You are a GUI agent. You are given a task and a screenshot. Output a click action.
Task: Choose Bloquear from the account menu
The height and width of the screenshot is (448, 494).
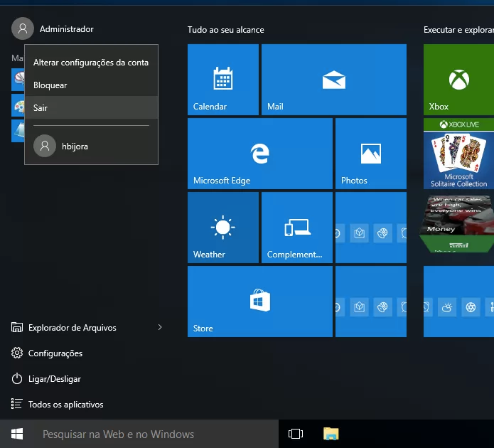tap(91, 85)
